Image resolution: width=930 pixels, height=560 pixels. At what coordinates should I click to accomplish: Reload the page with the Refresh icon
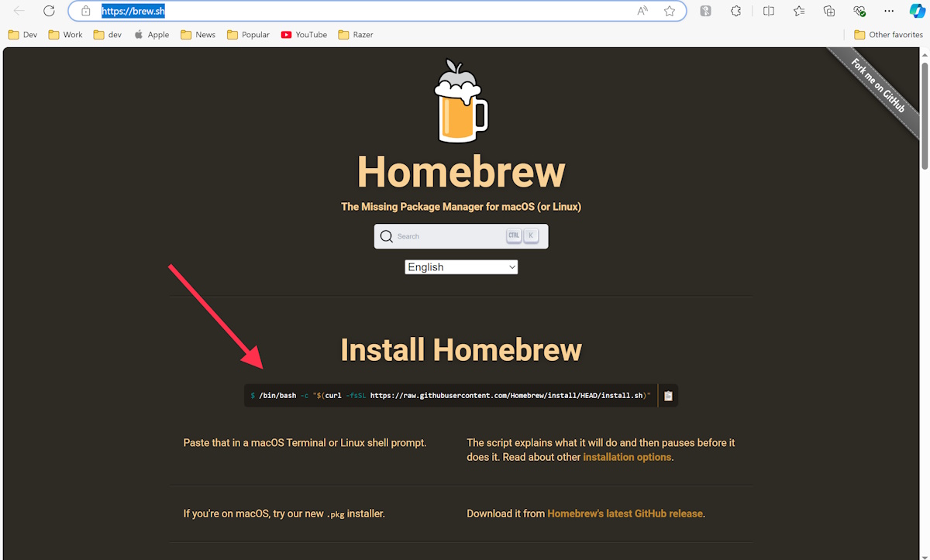click(x=50, y=11)
